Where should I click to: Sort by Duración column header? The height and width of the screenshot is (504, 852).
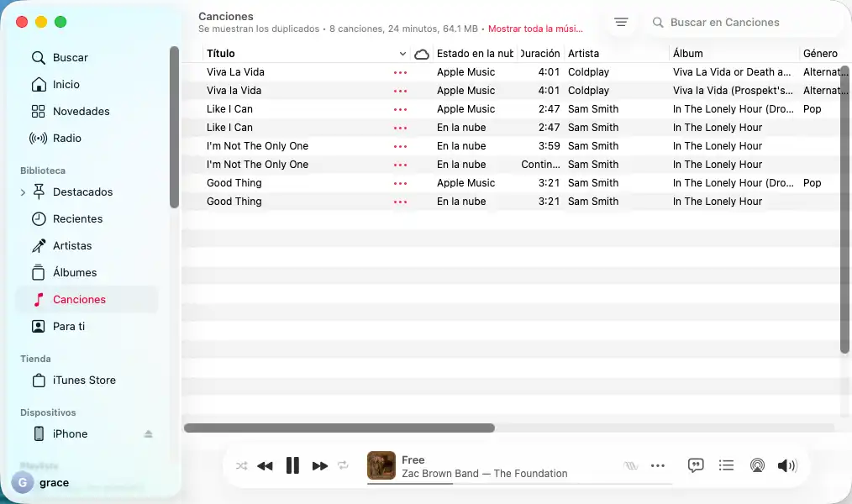click(540, 54)
